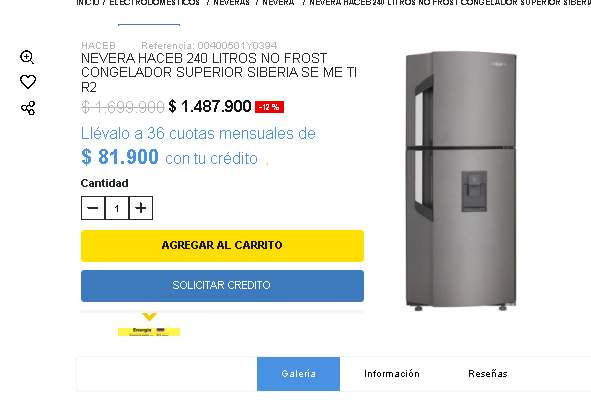Image resolution: width=591 pixels, height=415 pixels.
Task: Click the $ 81.900 credit installment text
Action: 120,157
